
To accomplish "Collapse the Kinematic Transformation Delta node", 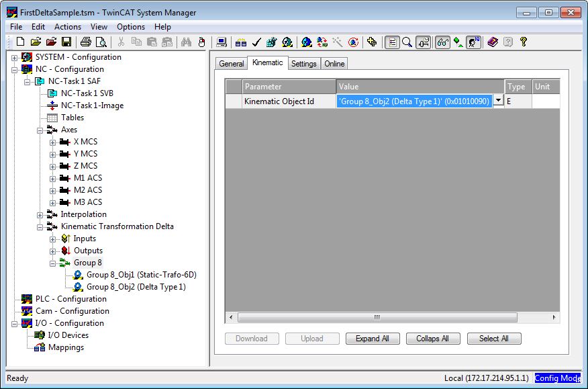I will tap(40, 227).
